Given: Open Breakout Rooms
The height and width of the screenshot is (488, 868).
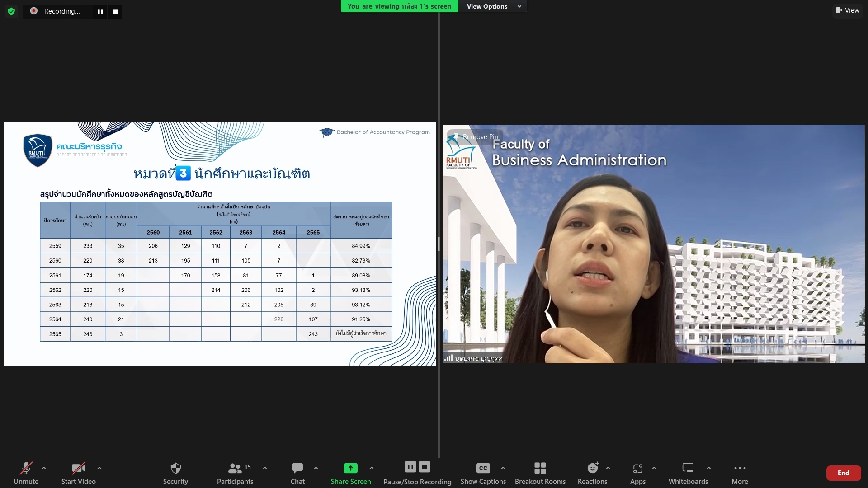Looking at the screenshot, I should tap(540, 473).
